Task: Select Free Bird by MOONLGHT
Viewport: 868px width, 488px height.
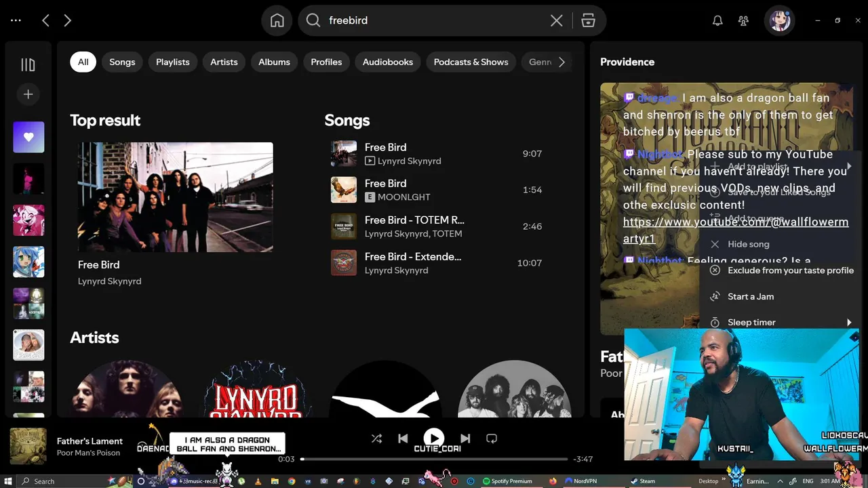Action: [436, 190]
